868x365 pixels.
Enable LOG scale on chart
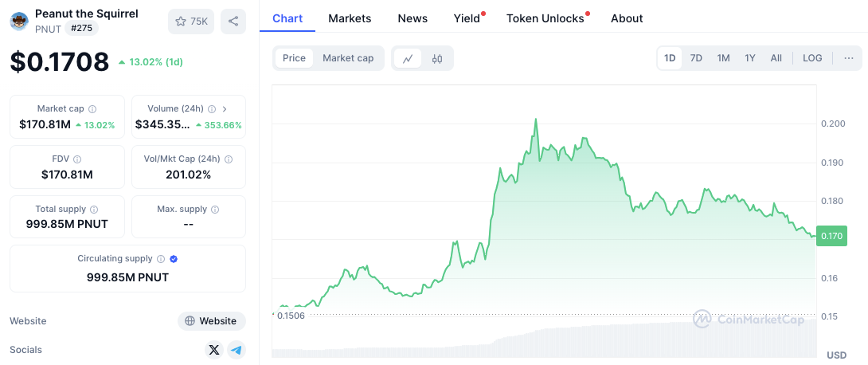[812, 58]
